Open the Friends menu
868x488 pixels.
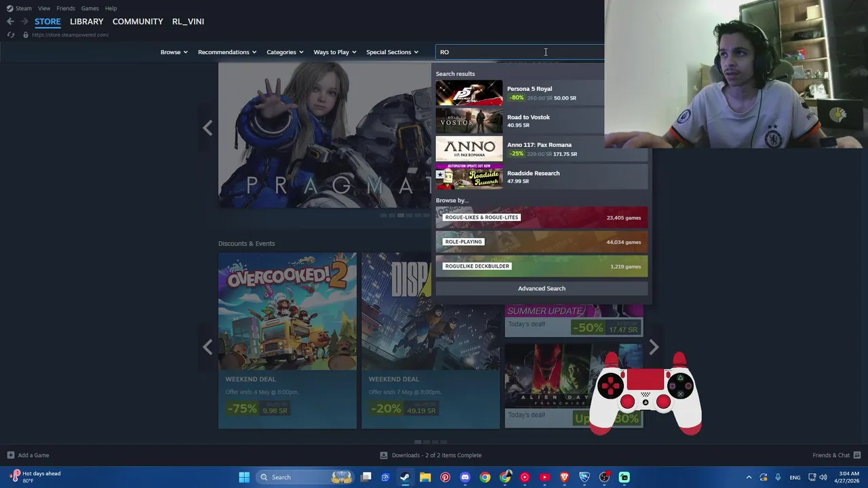pos(66,8)
